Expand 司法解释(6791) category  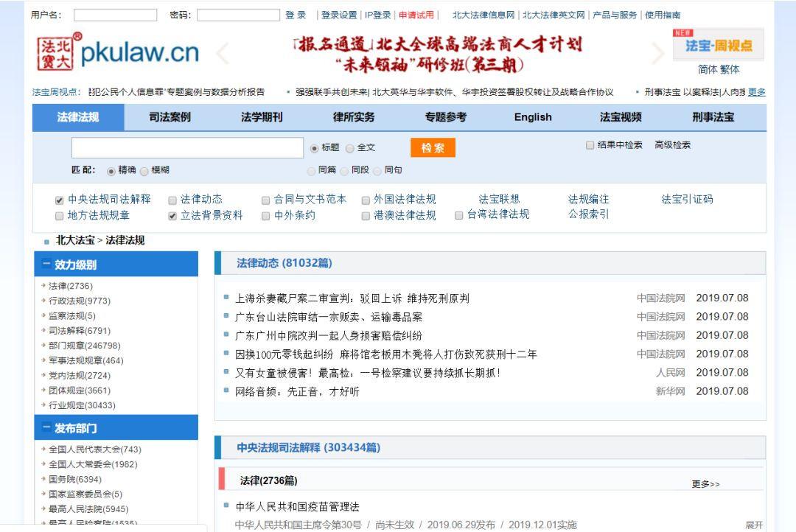pos(79,331)
